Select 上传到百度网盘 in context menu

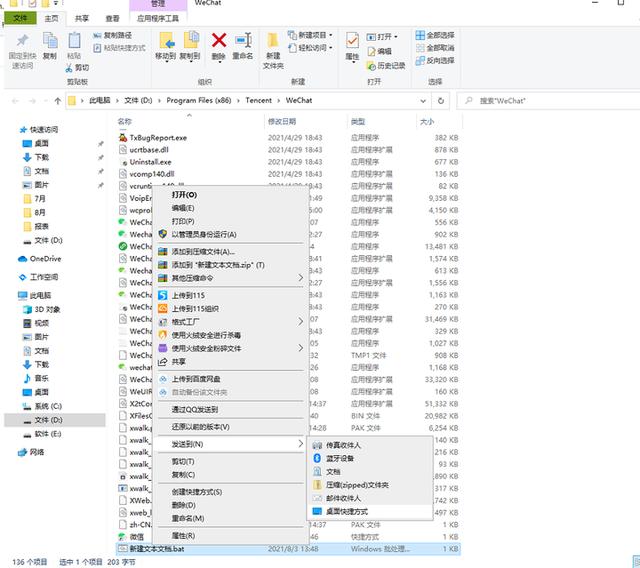[x=231, y=379]
